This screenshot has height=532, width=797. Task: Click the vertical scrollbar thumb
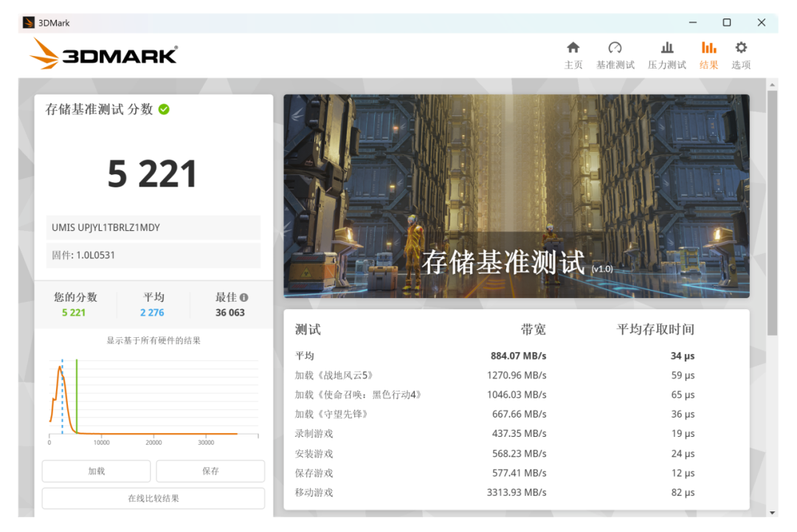tap(773, 213)
